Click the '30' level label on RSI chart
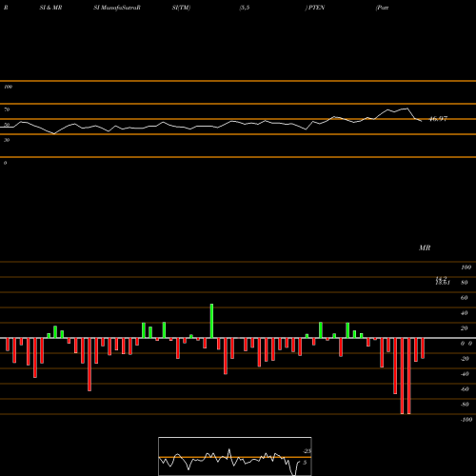The width and height of the screenshot is (476, 476). (x=7, y=140)
